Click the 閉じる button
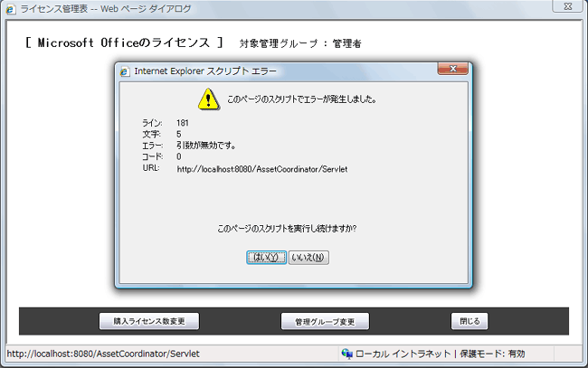This screenshot has height=368, width=588. click(x=469, y=321)
